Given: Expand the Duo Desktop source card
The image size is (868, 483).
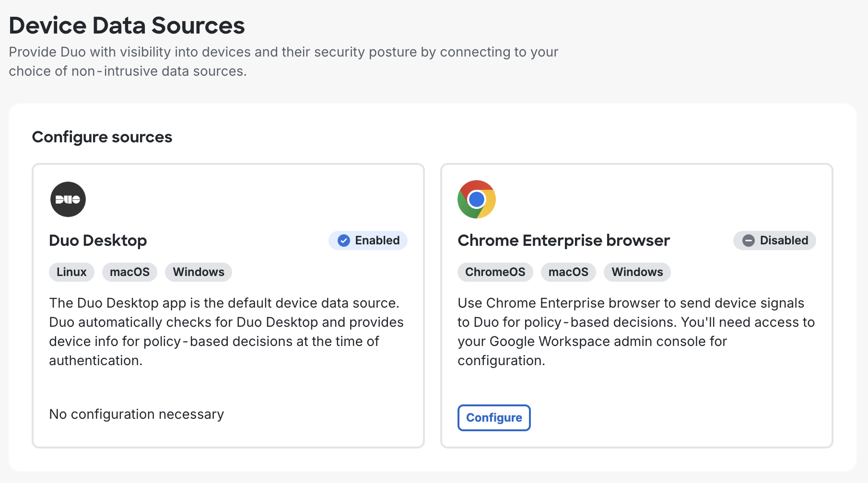Looking at the screenshot, I should (x=228, y=305).
